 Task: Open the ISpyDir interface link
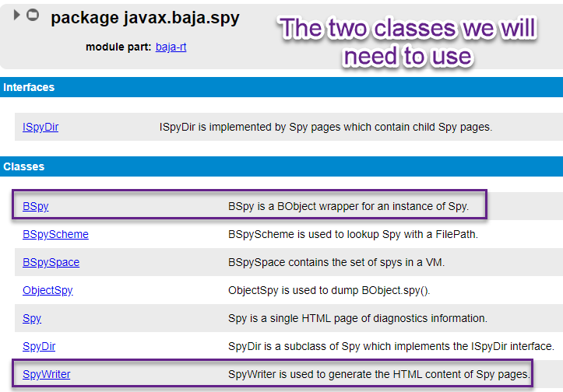click(x=40, y=127)
